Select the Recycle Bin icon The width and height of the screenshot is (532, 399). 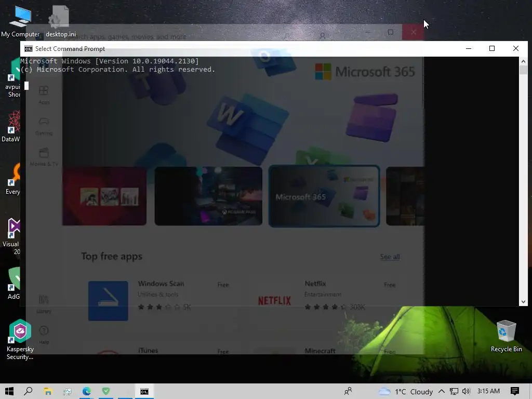pyautogui.click(x=506, y=336)
